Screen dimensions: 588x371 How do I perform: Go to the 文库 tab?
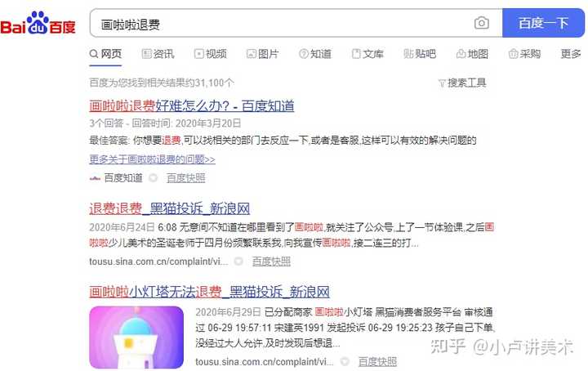coord(367,54)
